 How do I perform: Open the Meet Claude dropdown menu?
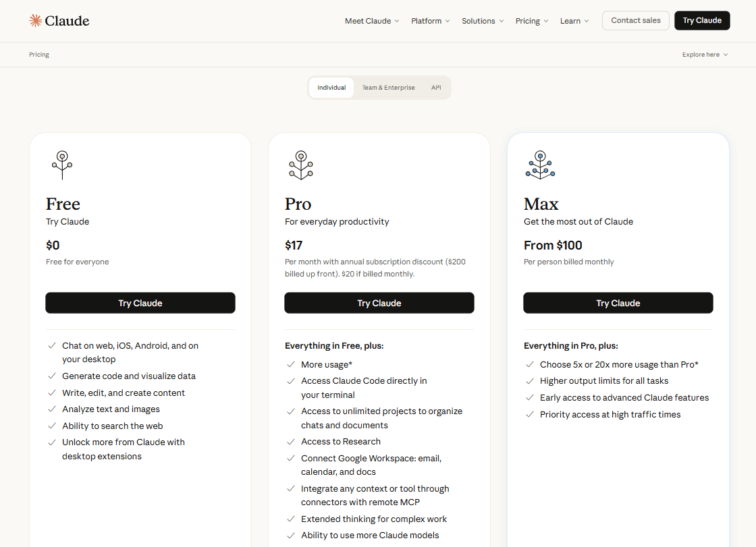[x=372, y=21]
